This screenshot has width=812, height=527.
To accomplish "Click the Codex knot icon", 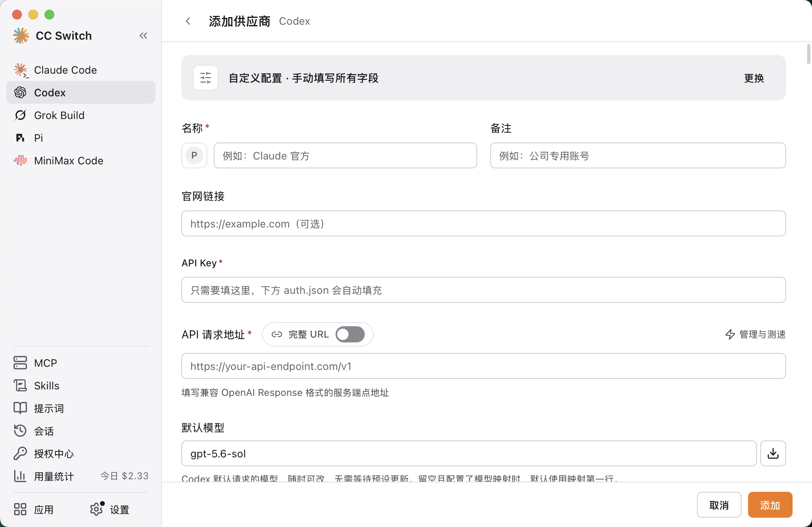I will tap(20, 93).
